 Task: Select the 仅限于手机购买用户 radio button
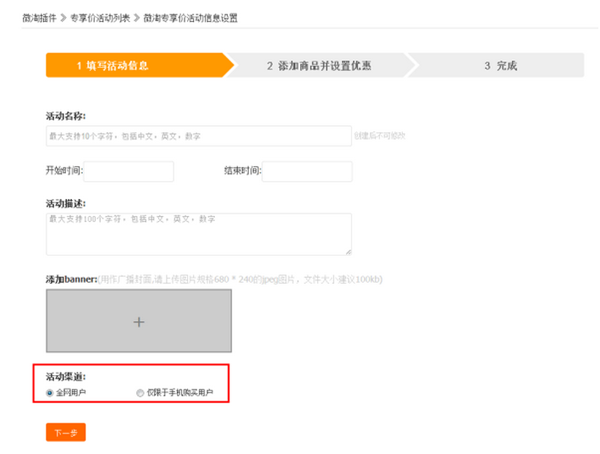coord(140,393)
